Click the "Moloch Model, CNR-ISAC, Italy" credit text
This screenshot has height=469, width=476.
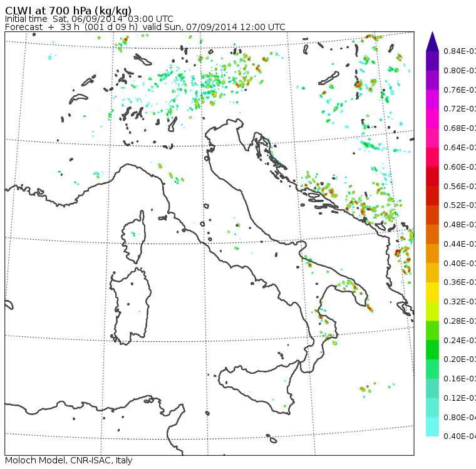coord(69,460)
